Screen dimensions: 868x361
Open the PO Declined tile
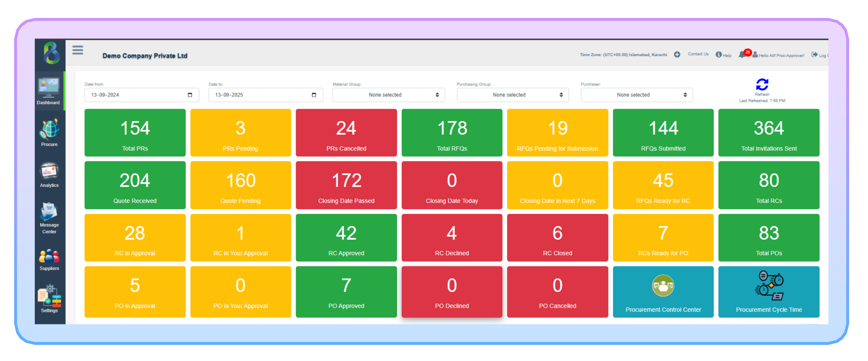pos(452,292)
